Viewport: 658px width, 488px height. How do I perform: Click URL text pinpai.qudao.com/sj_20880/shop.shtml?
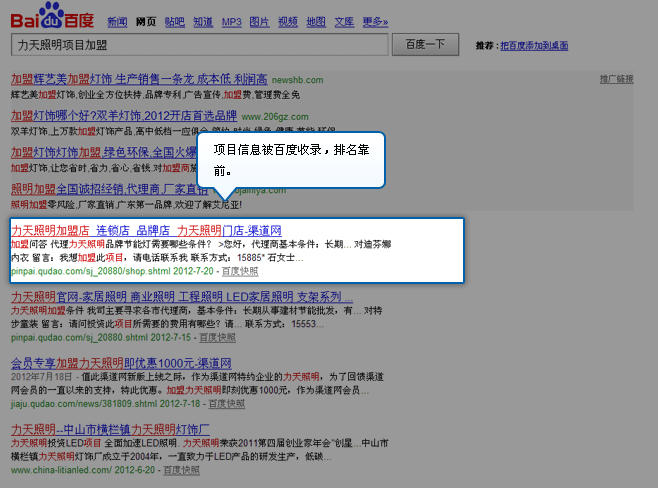click(x=91, y=271)
